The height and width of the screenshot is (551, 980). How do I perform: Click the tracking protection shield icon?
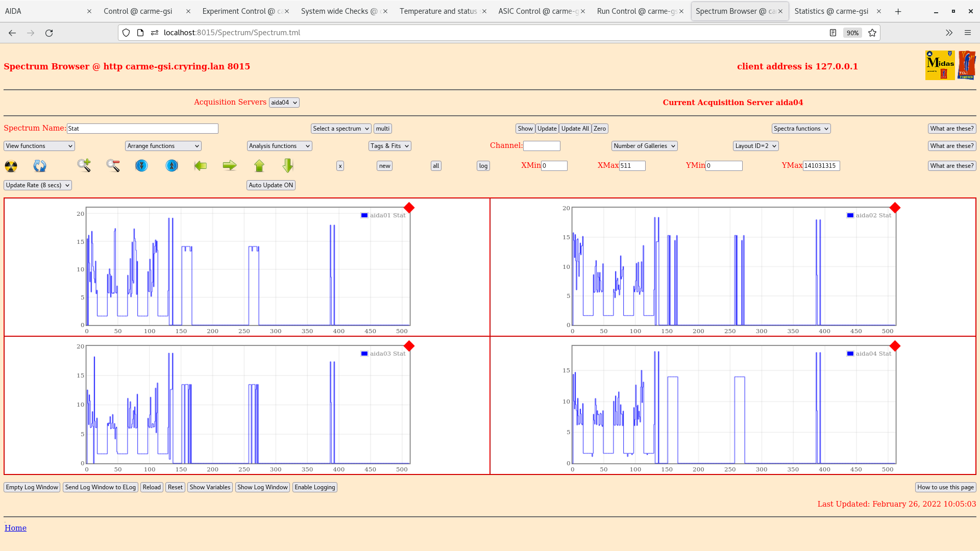pos(126,33)
